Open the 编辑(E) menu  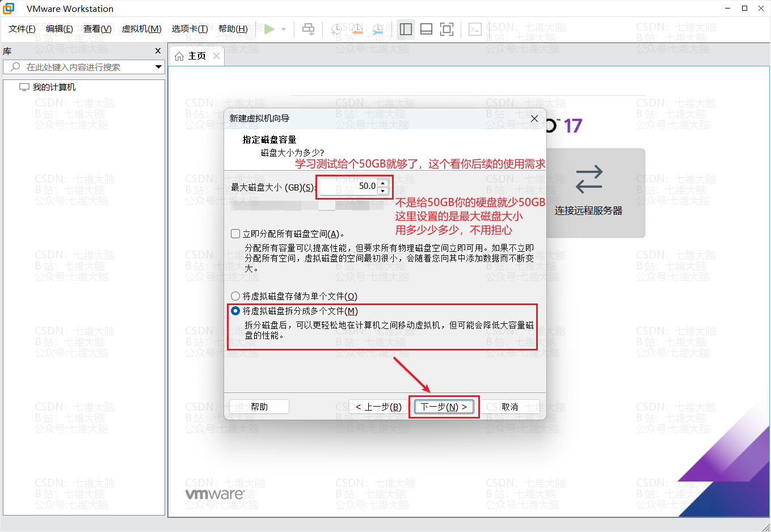(x=60, y=29)
